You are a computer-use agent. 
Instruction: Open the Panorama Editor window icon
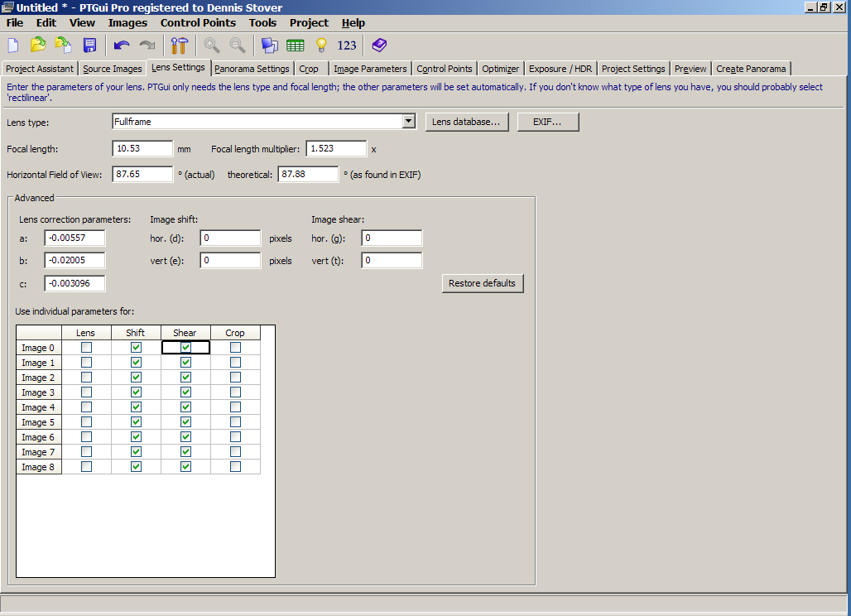[x=270, y=45]
